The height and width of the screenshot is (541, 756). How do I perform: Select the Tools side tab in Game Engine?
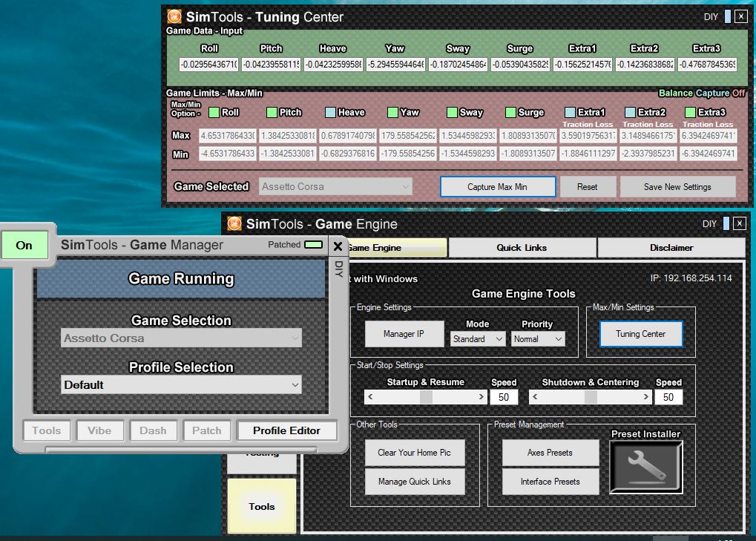[x=262, y=506]
